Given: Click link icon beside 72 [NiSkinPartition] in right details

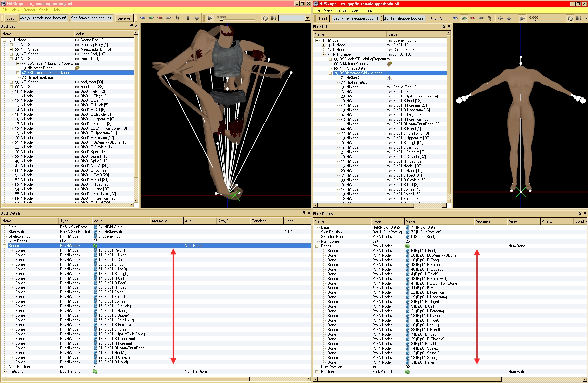Looking at the screenshot, I should (x=408, y=232).
